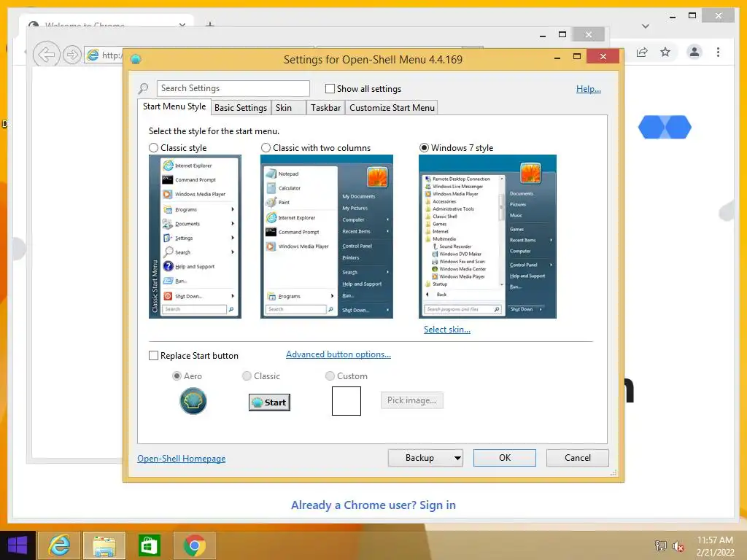The width and height of the screenshot is (747, 560).
Task: Choose the Custom button radio option
Action: click(x=330, y=376)
